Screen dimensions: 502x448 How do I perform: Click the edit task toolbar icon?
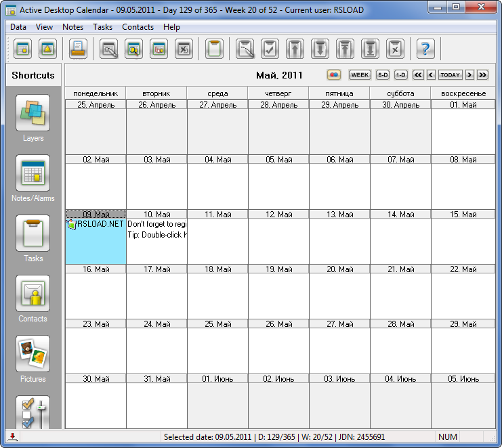[x=245, y=49]
